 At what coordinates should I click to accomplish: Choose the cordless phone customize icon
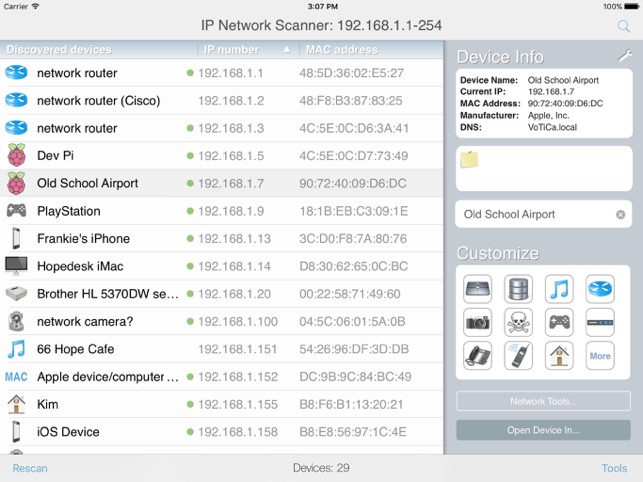518,356
